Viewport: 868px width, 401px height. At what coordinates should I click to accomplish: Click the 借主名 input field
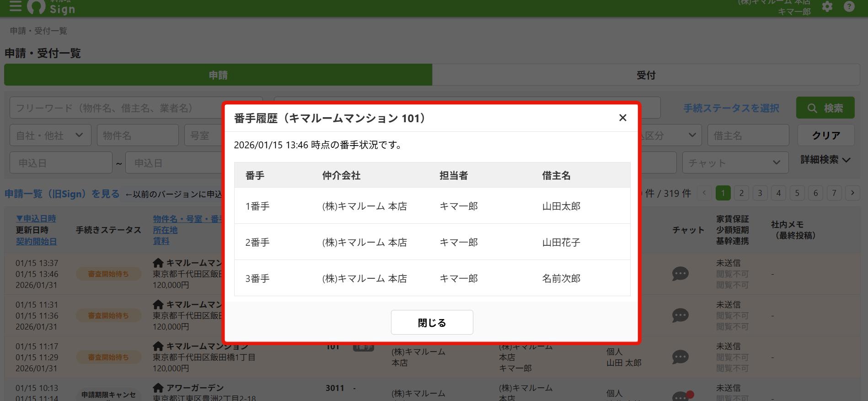point(748,135)
